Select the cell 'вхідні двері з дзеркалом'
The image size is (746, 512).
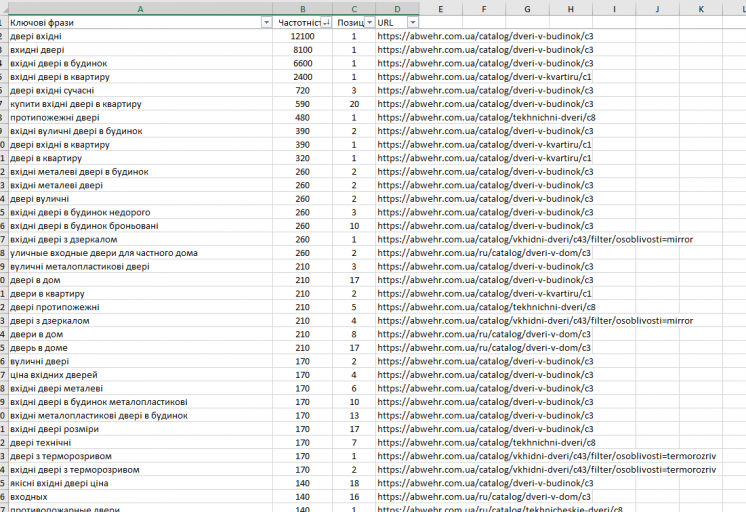(140, 240)
